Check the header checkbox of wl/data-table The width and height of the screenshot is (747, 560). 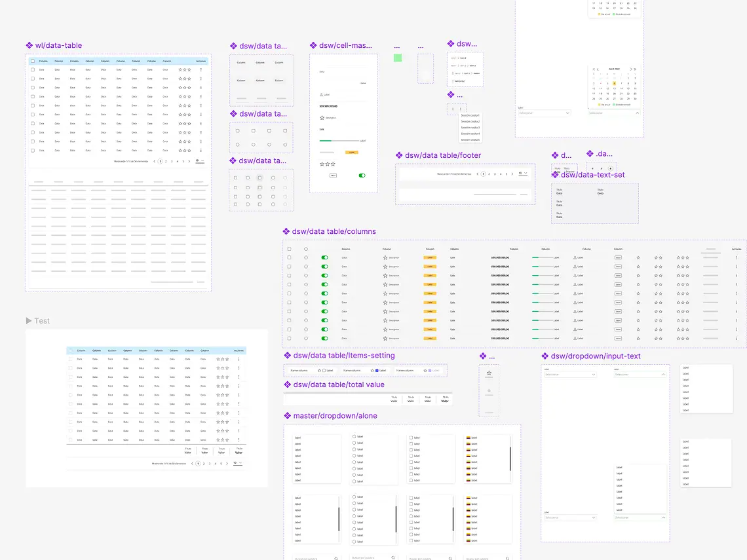click(x=32, y=61)
